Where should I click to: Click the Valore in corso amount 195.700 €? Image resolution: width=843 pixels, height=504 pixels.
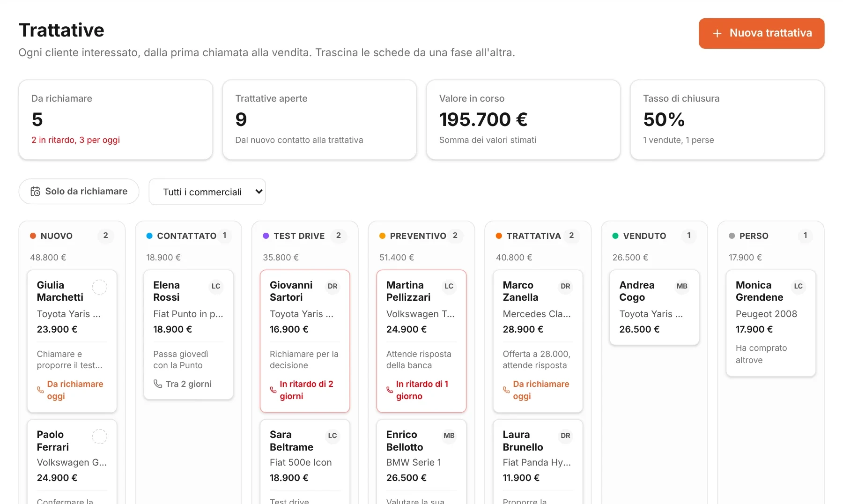483,119
